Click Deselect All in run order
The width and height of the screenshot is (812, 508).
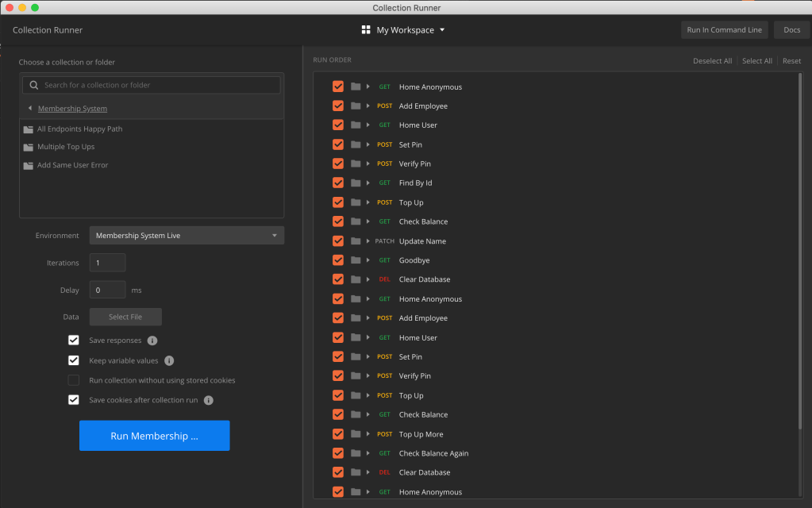[x=712, y=61]
